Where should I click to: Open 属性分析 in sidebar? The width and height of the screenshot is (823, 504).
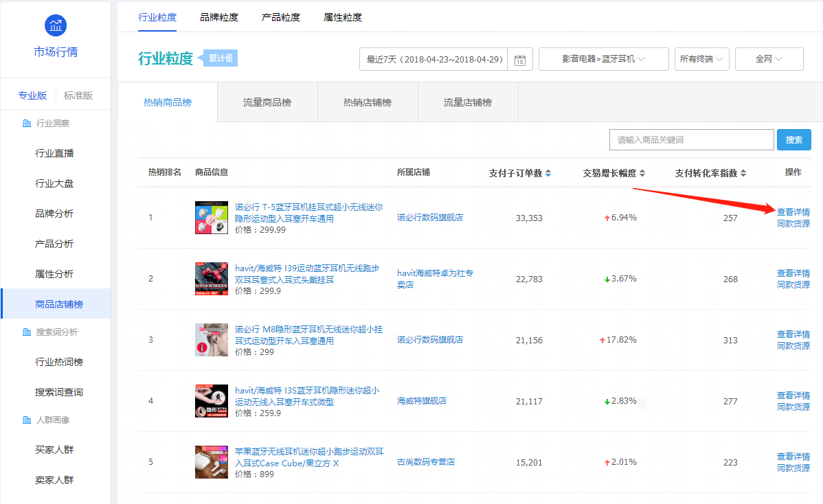[x=54, y=274]
